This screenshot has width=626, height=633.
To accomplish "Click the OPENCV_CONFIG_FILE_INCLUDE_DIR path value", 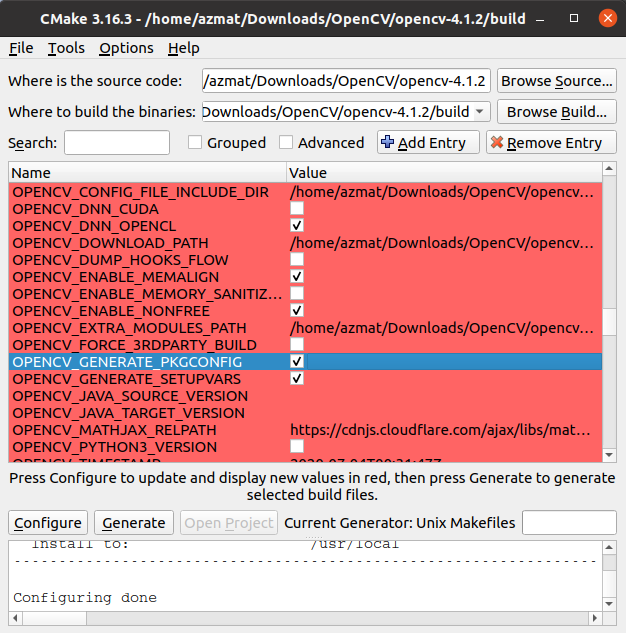I will tap(442, 192).
